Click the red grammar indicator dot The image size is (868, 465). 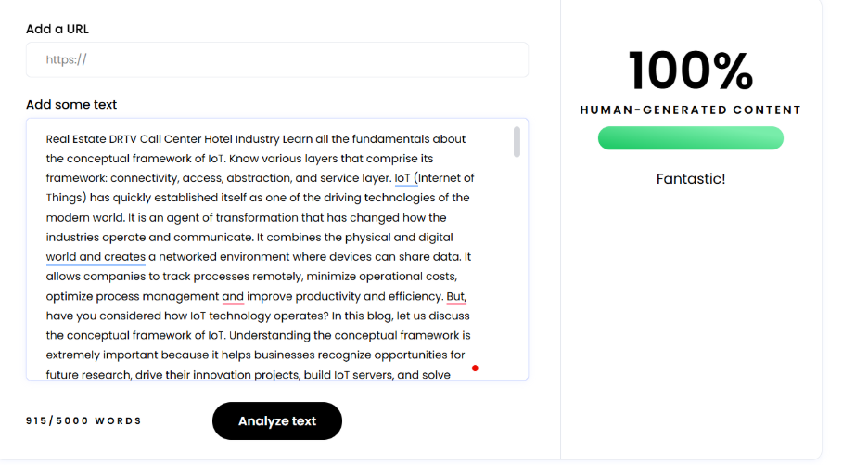475,368
